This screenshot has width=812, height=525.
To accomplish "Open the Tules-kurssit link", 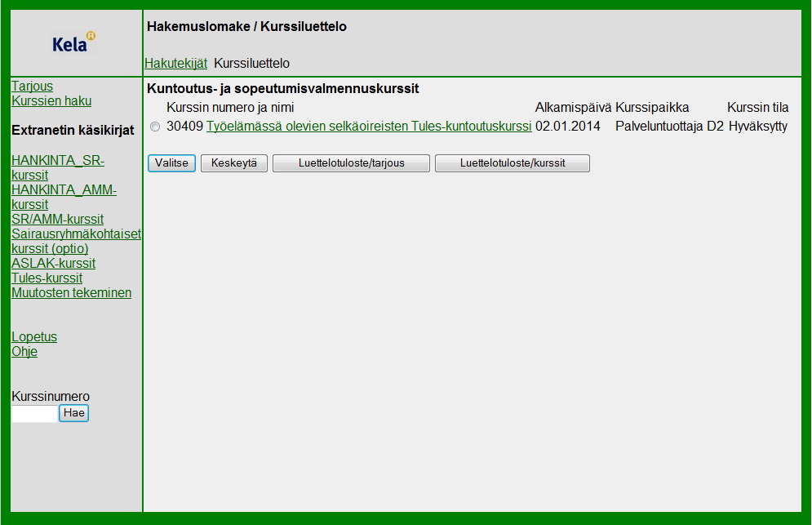I will (x=47, y=278).
